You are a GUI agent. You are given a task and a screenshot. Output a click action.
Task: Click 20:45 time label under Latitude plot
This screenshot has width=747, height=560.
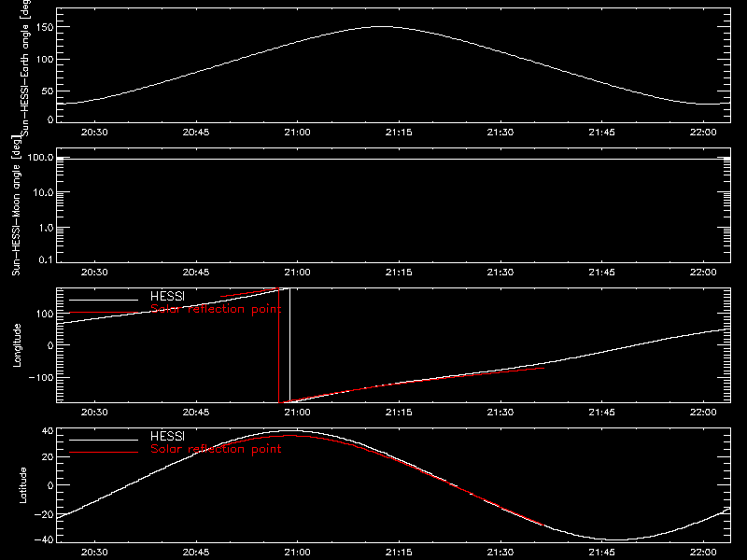(196, 553)
